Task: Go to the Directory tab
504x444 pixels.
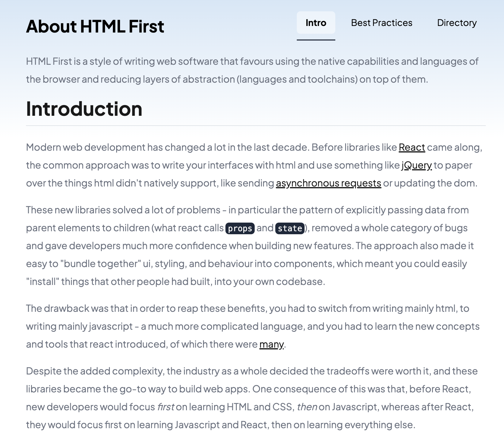Action: [x=457, y=23]
